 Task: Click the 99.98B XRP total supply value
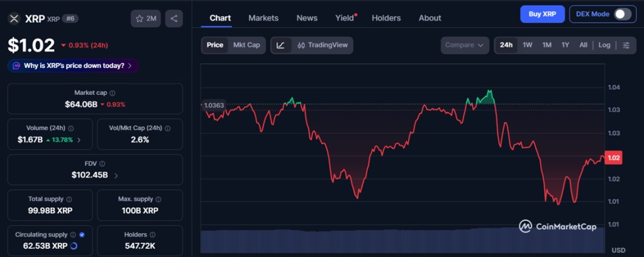pos(52,211)
